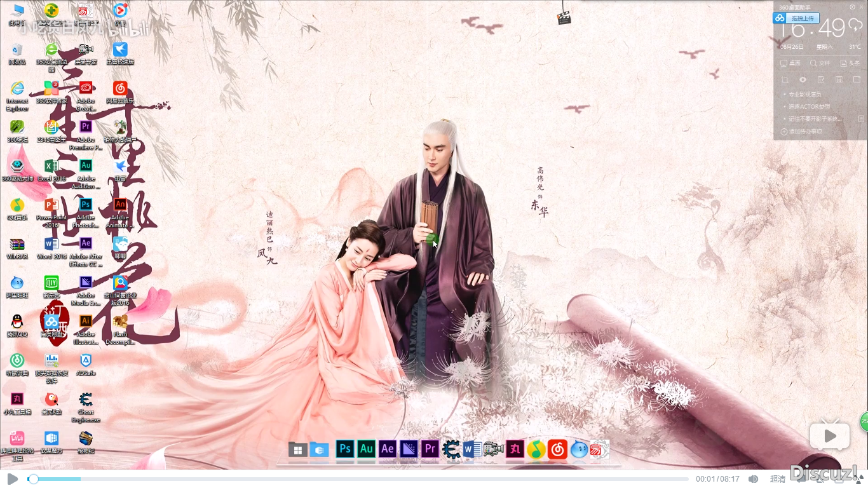
Task: Open the todo item 记住不要开影子系统
Action: [x=815, y=119]
